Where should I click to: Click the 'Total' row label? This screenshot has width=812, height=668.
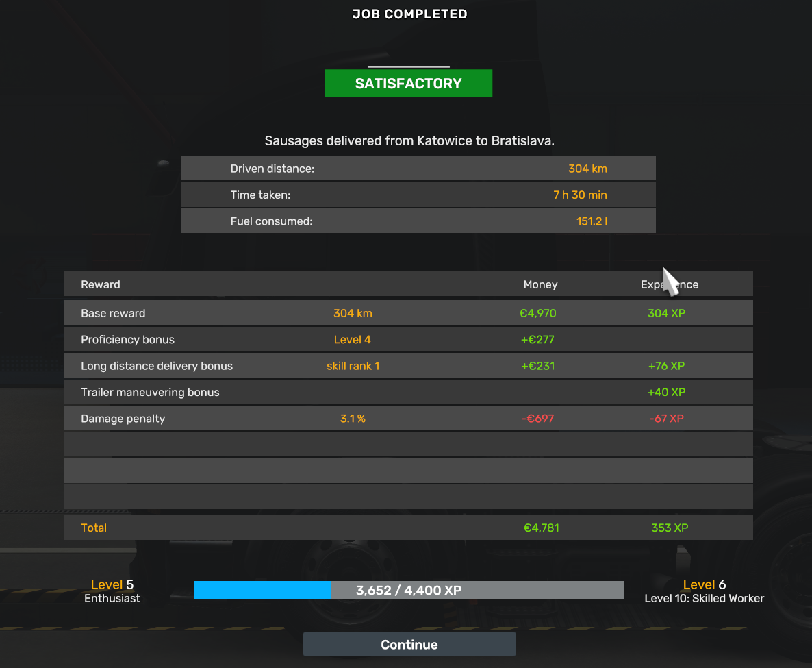coord(94,528)
